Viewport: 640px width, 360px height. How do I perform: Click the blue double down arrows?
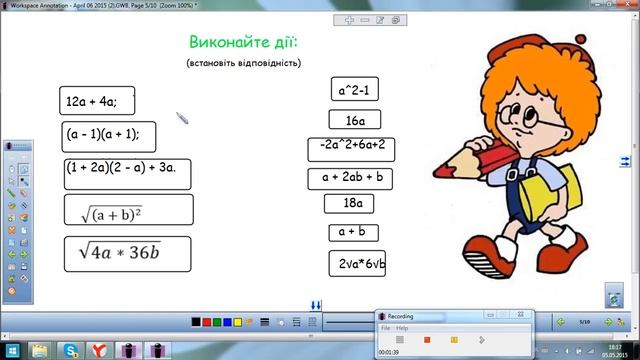316,305
